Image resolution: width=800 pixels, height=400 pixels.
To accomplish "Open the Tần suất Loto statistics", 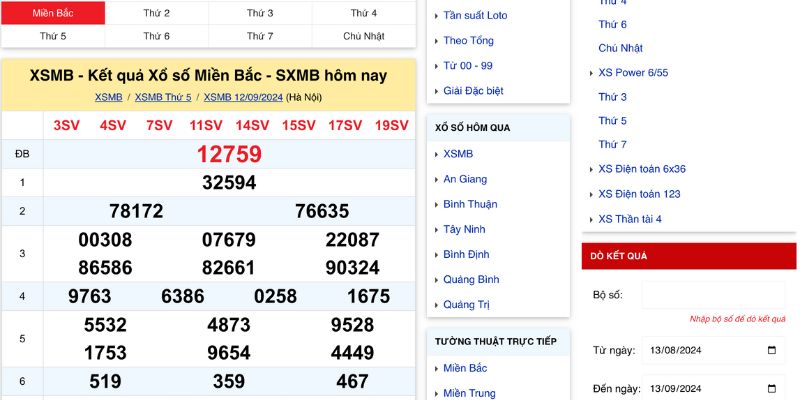I will tap(475, 16).
